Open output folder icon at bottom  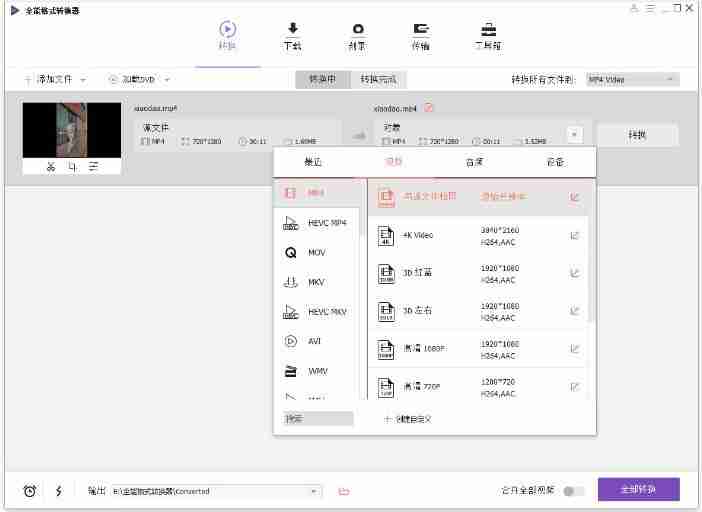344,491
